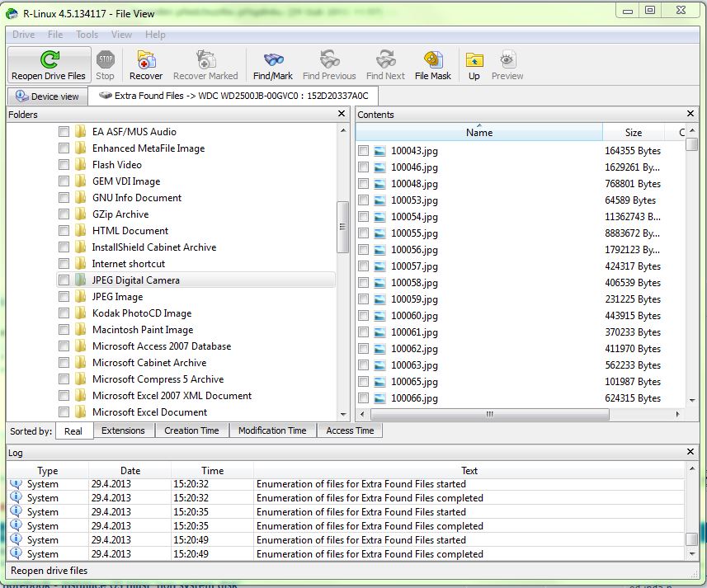This screenshot has height=588, width=707.
Task: Click the Recover Marked icon
Action: 206,59
